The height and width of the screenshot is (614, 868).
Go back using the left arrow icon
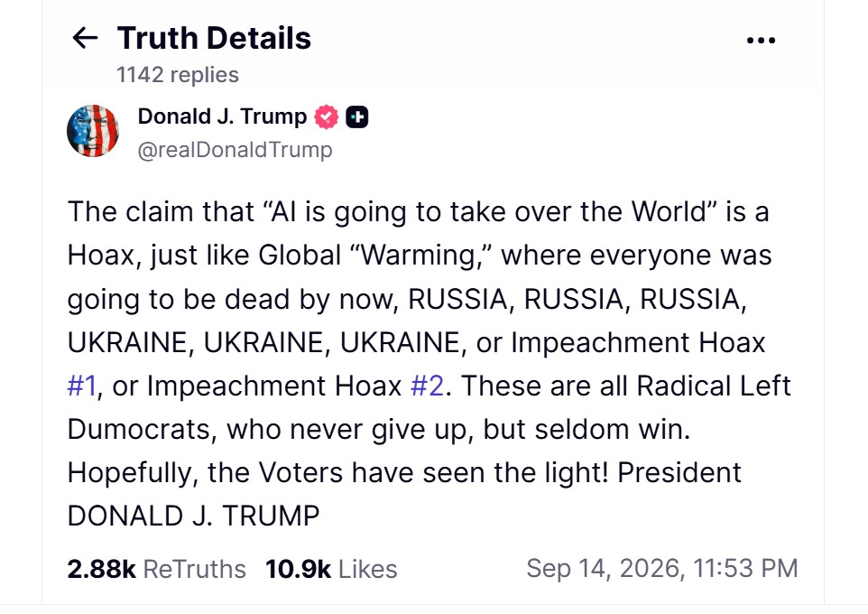pyautogui.click(x=85, y=38)
